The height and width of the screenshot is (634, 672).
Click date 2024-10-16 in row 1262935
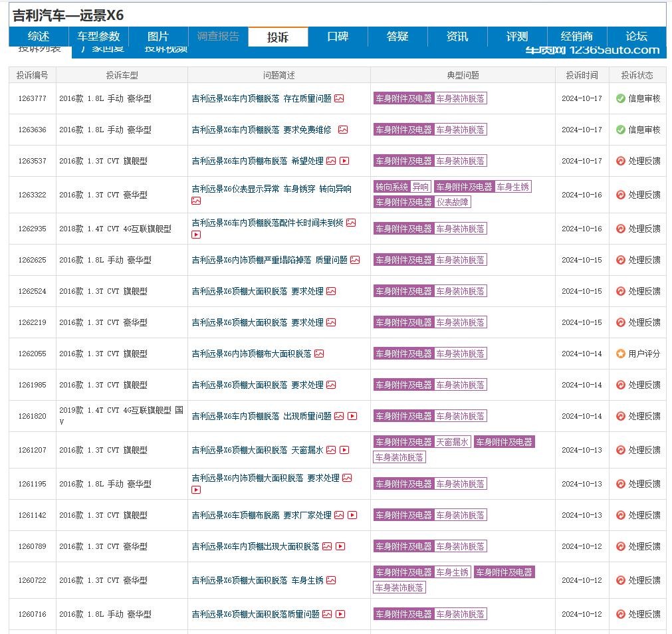click(x=582, y=229)
